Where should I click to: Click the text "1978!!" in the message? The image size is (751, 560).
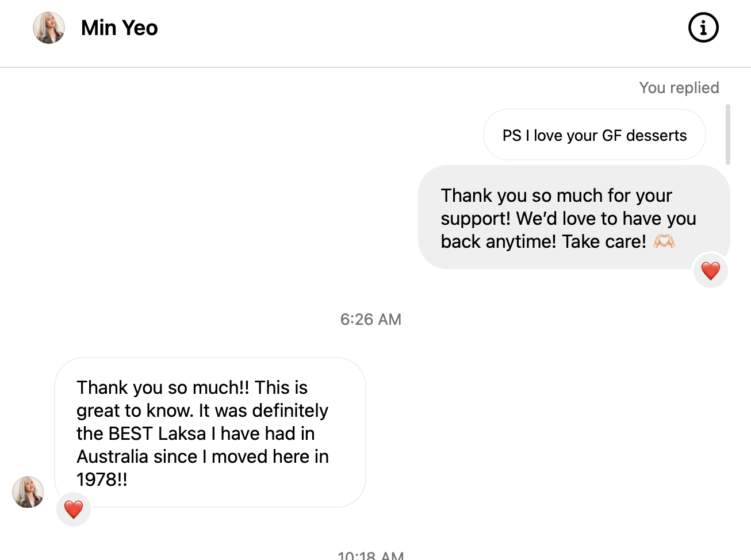(x=102, y=480)
